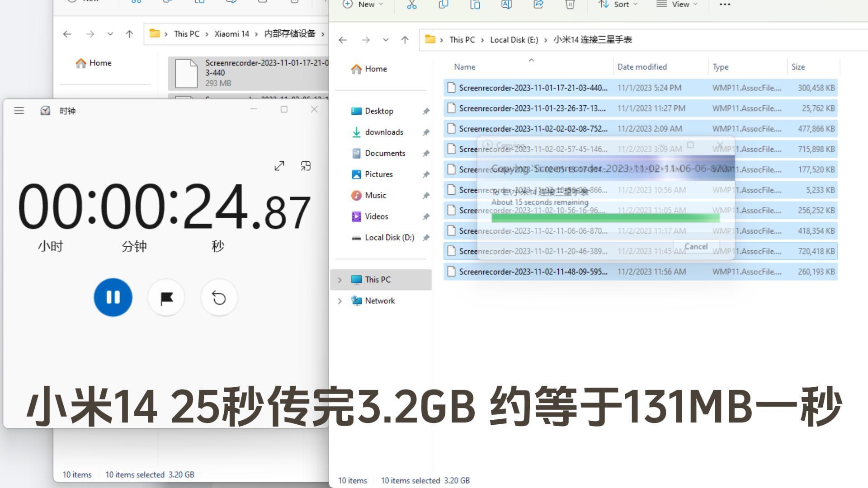The width and height of the screenshot is (868, 488).
Task: Select Home in left Explorer sidebar
Action: point(94,63)
